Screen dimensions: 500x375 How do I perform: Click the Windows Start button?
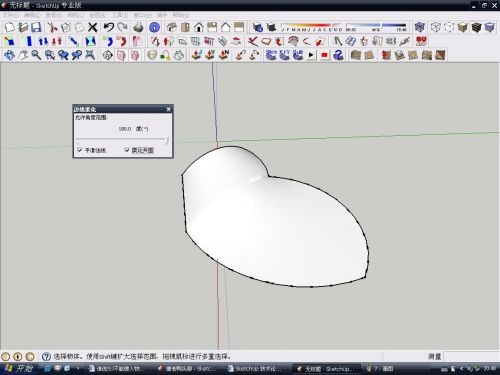[x=19, y=368]
